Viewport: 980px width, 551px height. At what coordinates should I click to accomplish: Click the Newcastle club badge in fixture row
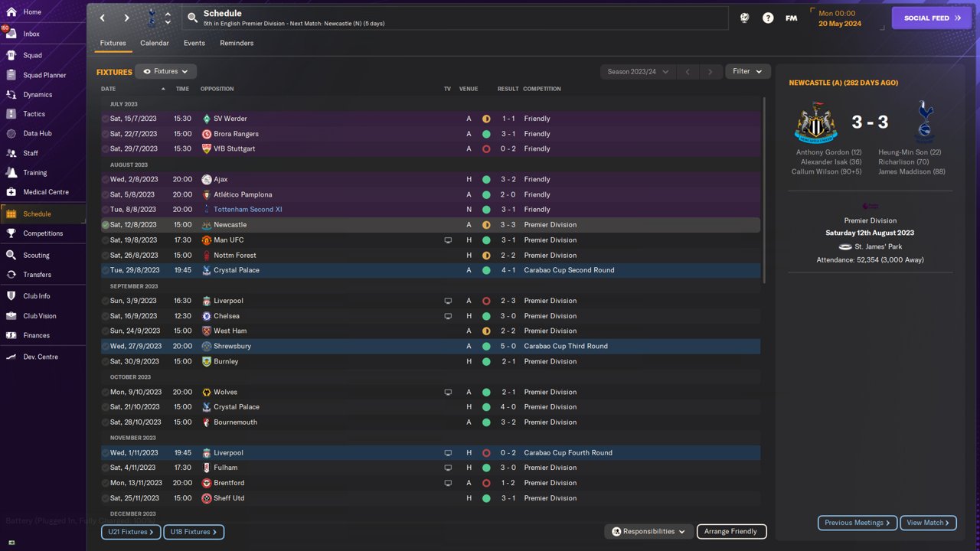pos(207,225)
